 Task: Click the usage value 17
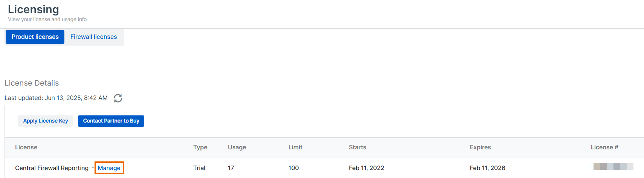pos(231,168)
